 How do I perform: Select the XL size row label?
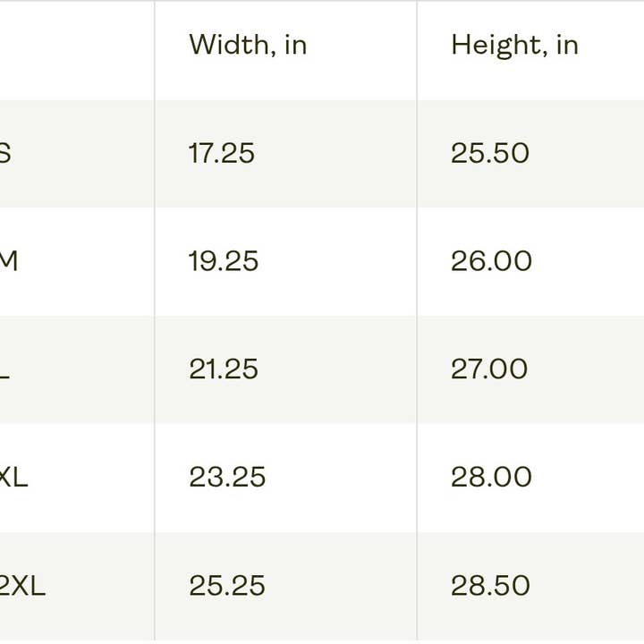pyautogui.click(x=13, y=477)
